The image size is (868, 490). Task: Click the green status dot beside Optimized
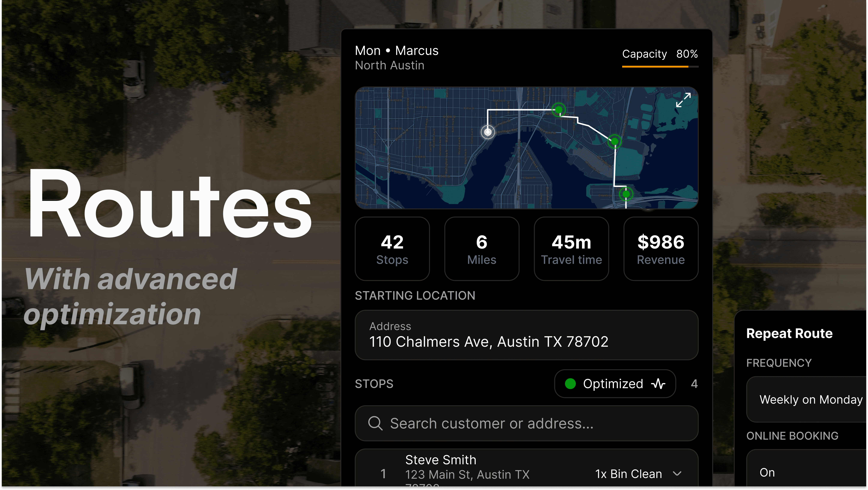pyautogui.click(x=570, y=384)
